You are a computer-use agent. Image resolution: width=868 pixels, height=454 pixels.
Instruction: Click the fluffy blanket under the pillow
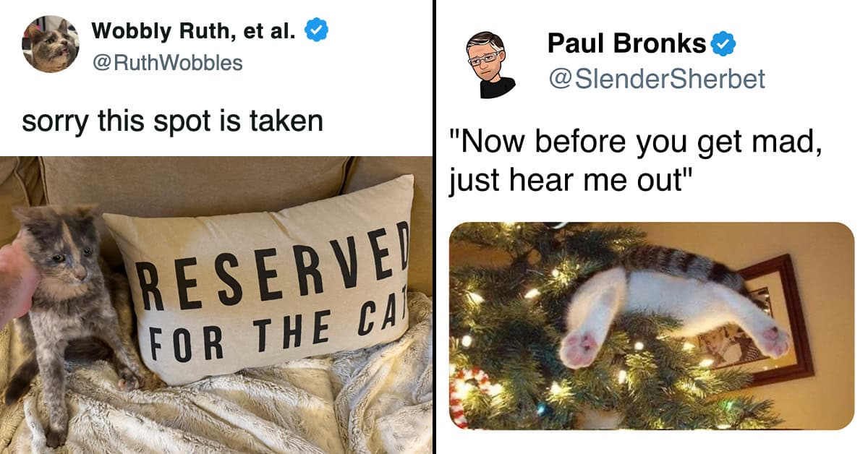click(x=239, y=408)
